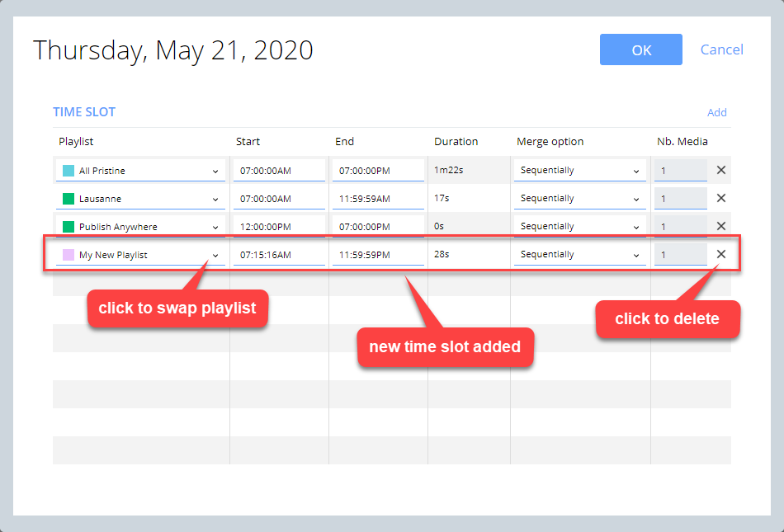This screenshot has height=532, width=784.
Task: Delete the All Pristine time slot
Action: click(720, 170)
